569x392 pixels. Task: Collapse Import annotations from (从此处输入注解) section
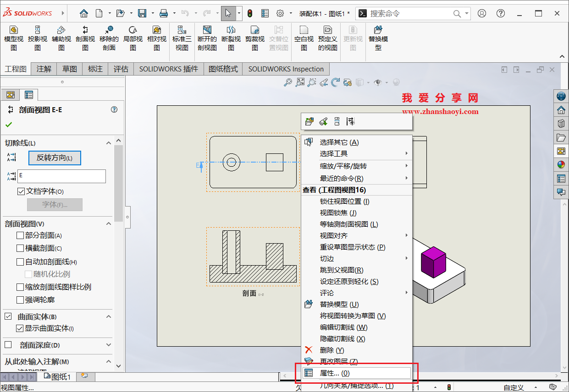(x=109, y=361)
